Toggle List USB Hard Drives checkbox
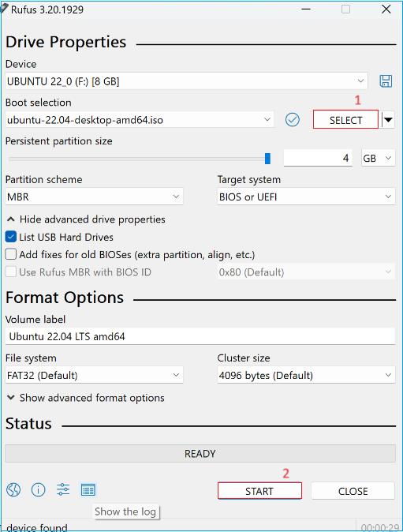 click(11, 237)
